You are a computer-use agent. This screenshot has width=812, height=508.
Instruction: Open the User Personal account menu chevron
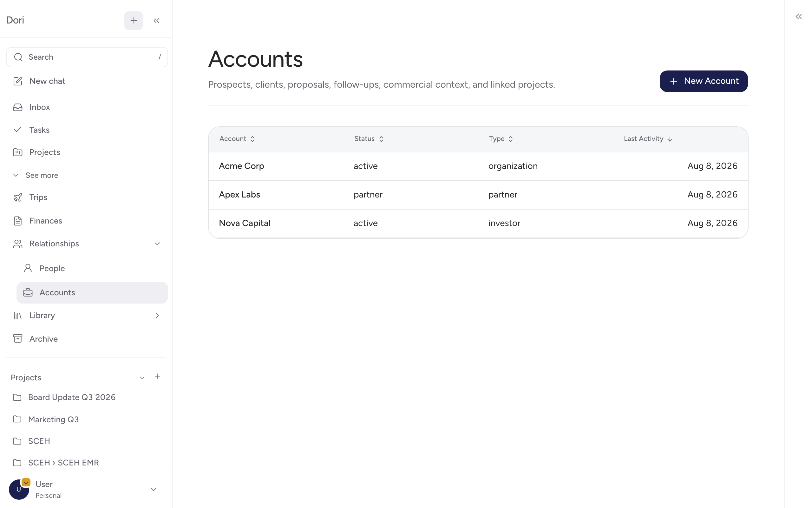click(x=153, y=490)
